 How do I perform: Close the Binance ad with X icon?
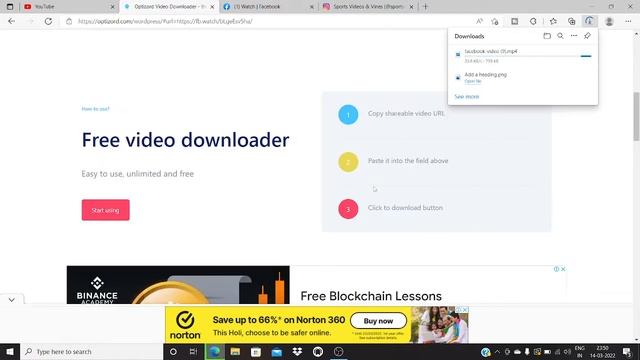pyautogui.click(x=563, y=269)
